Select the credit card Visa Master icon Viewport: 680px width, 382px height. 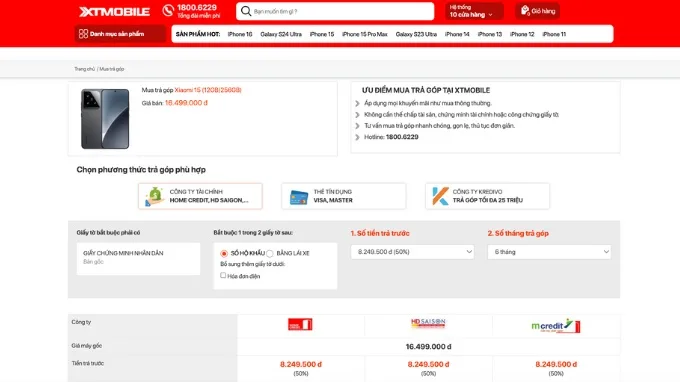click(299, 198)
